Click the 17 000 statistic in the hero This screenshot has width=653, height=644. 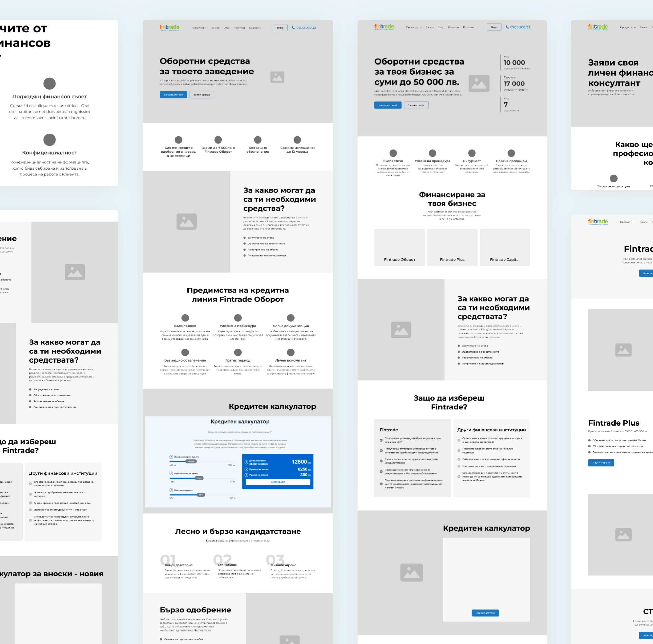click(x=514, y=83)
